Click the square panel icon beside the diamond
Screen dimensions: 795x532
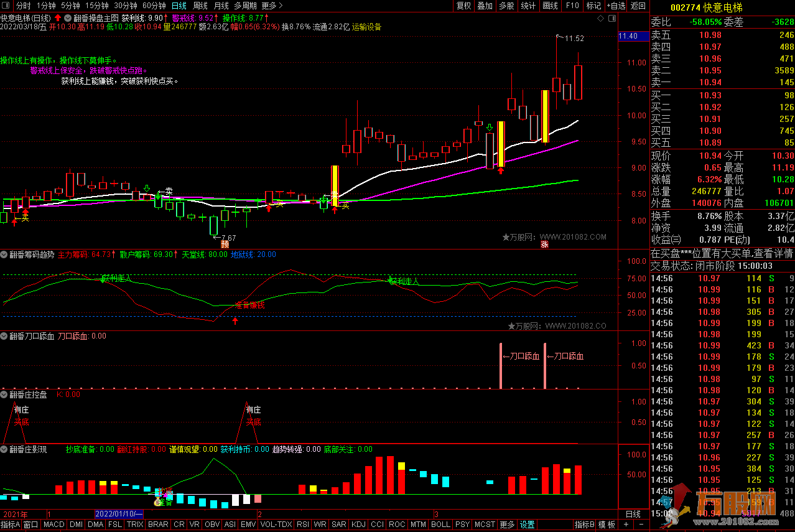[x=611, y=19]
